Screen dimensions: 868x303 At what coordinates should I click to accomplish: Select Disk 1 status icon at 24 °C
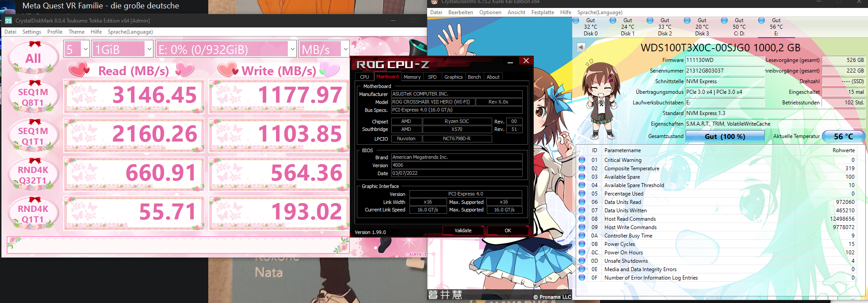613,20
